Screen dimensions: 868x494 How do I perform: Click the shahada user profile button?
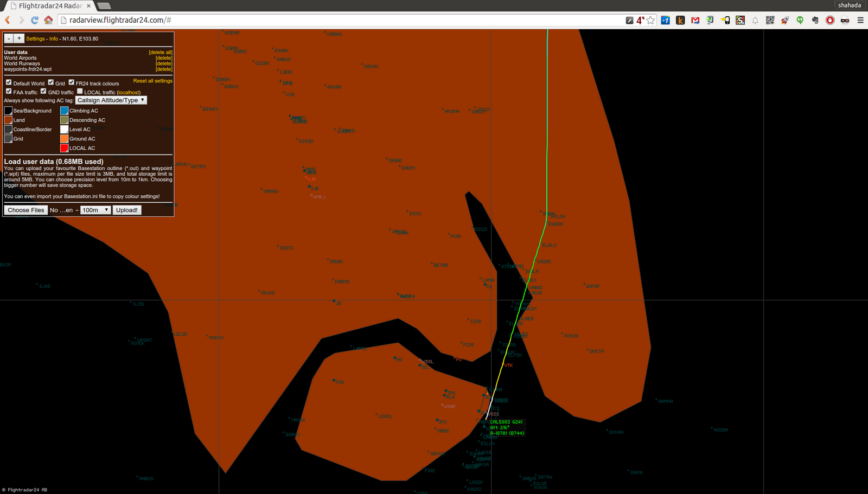(849, 5)
